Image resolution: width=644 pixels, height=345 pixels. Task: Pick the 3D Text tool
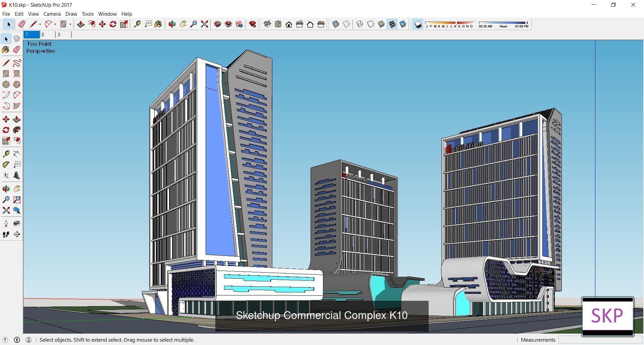tap(17, 176)
